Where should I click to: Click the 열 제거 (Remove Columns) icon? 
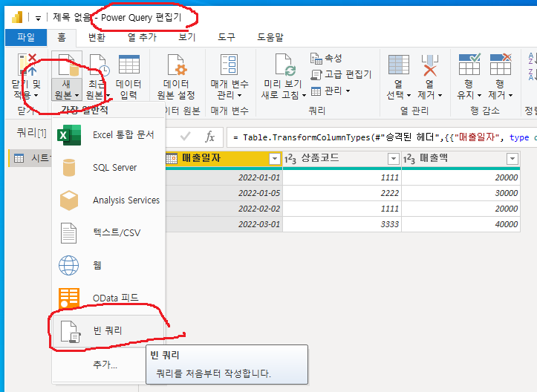(x=429, y=67)
